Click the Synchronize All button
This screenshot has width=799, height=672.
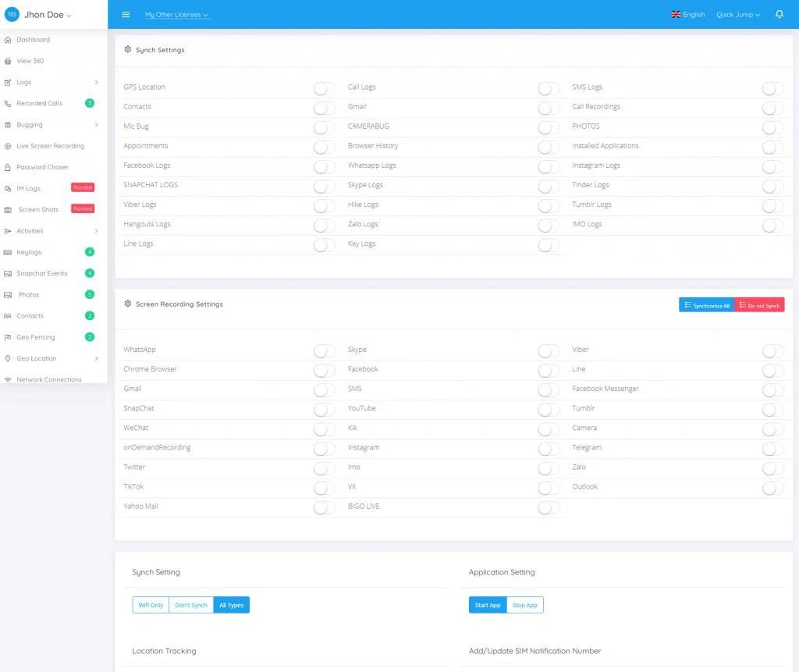[x=707, y=305]
